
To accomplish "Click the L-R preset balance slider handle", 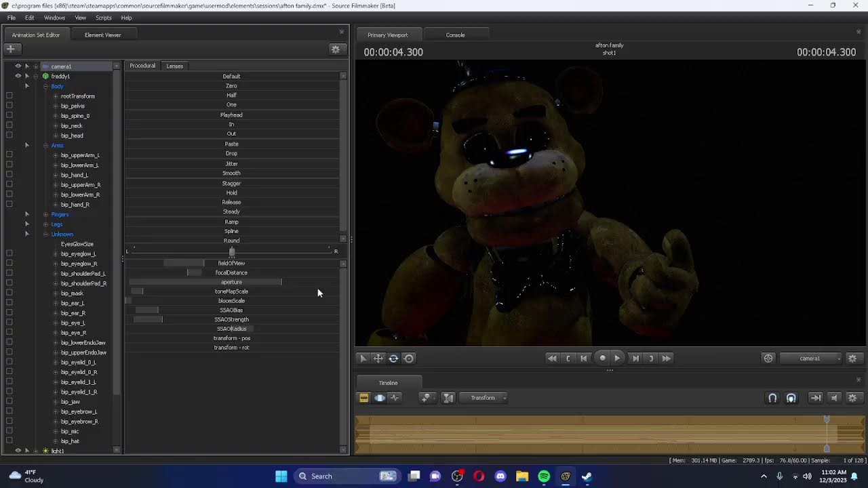I will click(232, 251).
